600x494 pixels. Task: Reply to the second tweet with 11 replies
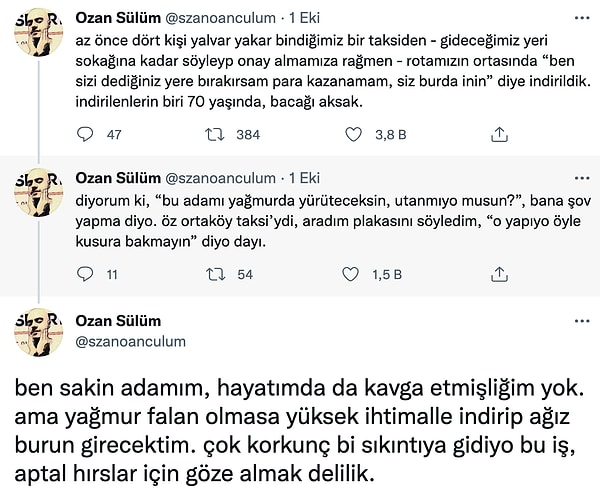(x=87, y=274)
